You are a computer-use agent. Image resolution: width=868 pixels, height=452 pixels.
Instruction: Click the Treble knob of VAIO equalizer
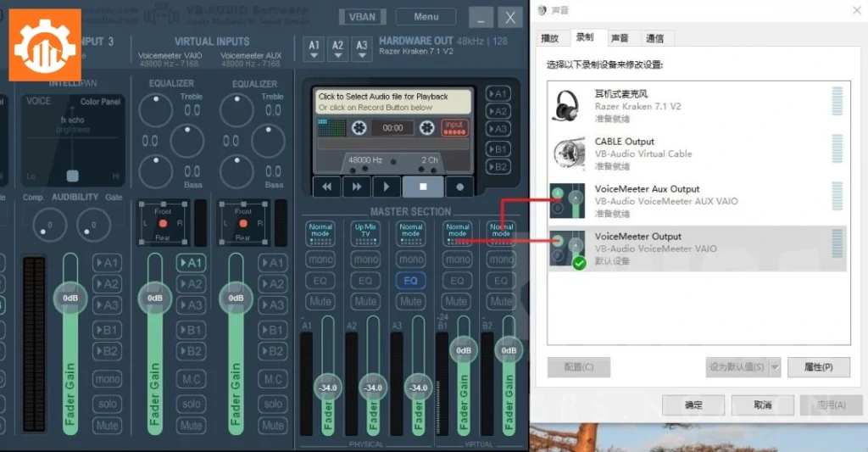(156, 111)
